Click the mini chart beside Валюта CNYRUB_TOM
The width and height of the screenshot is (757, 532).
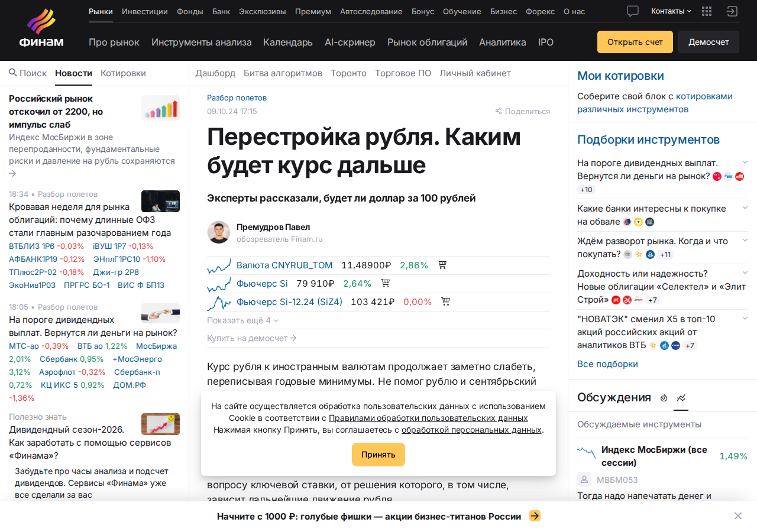click(219, 265)
